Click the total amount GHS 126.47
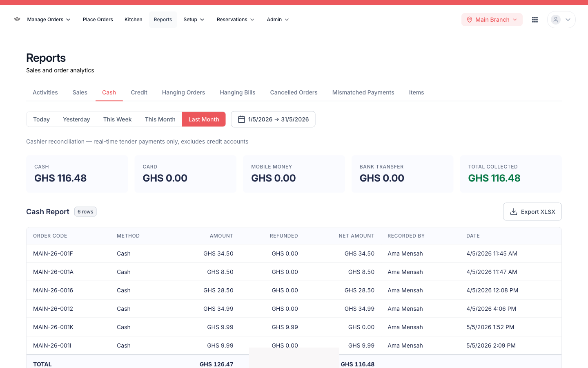588x368 pixels. pos(216,364)
